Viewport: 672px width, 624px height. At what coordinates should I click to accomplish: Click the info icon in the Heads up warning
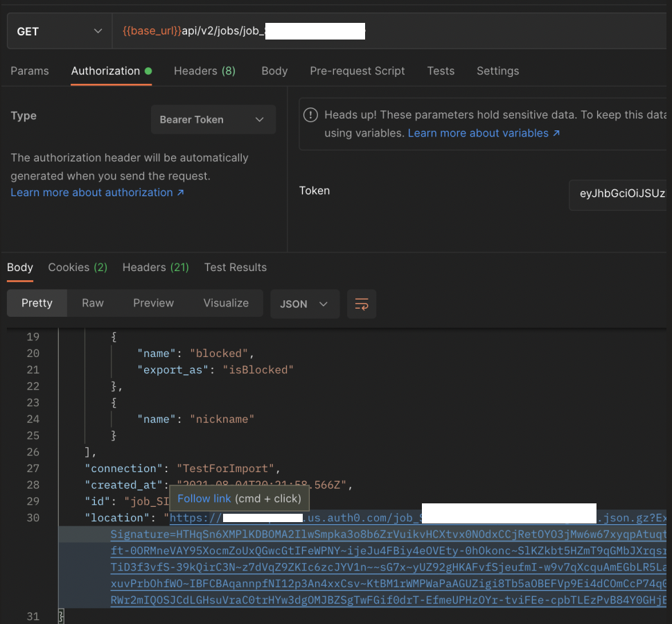point(310,115)
